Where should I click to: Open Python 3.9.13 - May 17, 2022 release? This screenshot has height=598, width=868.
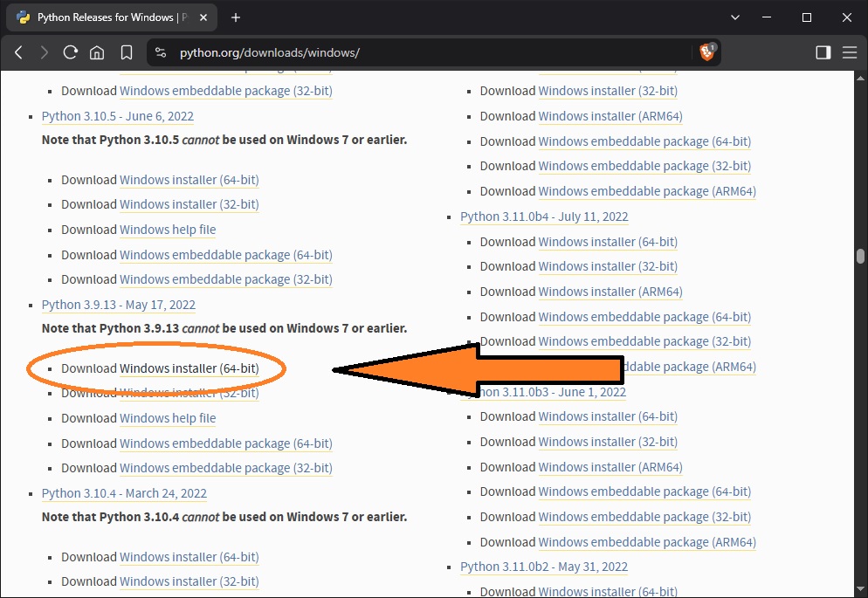(x=119, y=305)
